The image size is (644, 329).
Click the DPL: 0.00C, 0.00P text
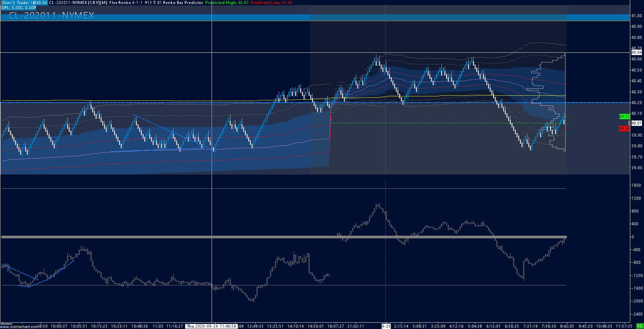(x=19, y=8)
